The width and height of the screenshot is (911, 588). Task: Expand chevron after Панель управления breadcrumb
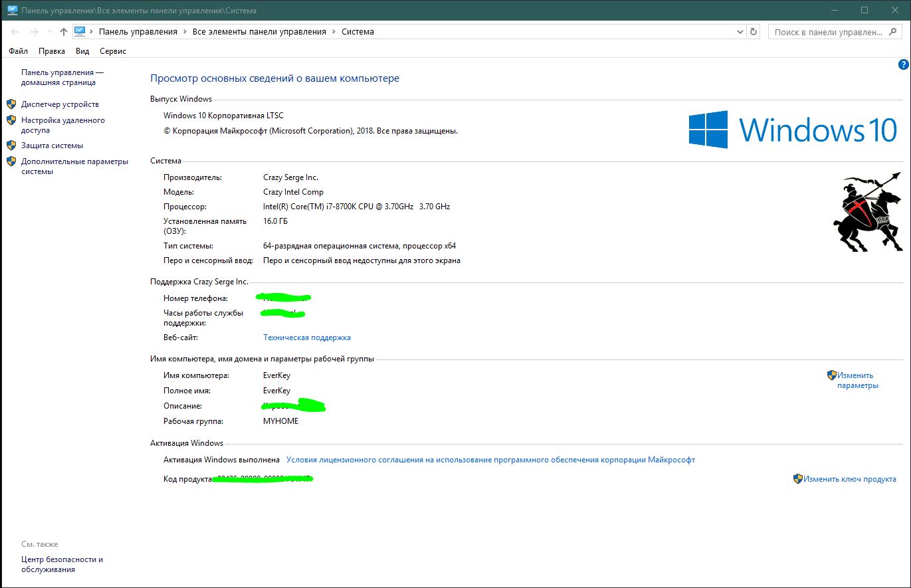(x=184, y=32)
